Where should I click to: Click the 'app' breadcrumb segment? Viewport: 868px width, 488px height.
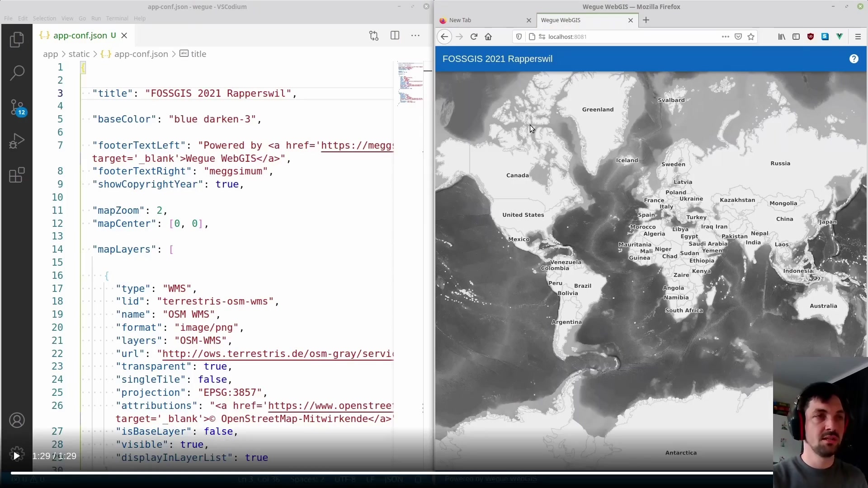pyautogui.click(x=50, y=54)
